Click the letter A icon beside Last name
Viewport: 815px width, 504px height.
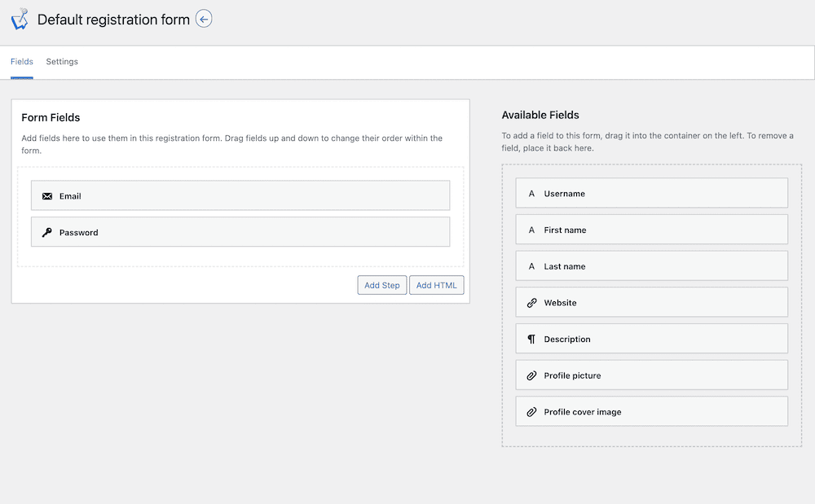[x=531, y=266]
